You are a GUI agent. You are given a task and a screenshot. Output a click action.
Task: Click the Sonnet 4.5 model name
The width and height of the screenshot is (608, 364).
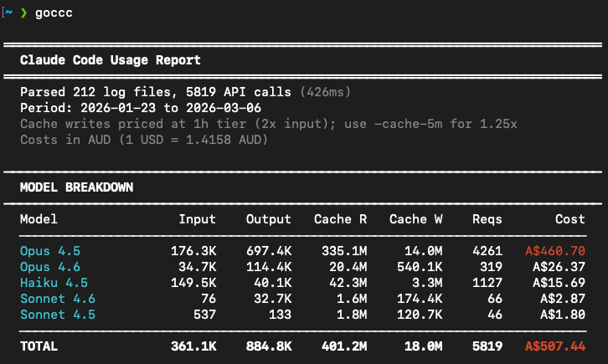coord(58,315)
